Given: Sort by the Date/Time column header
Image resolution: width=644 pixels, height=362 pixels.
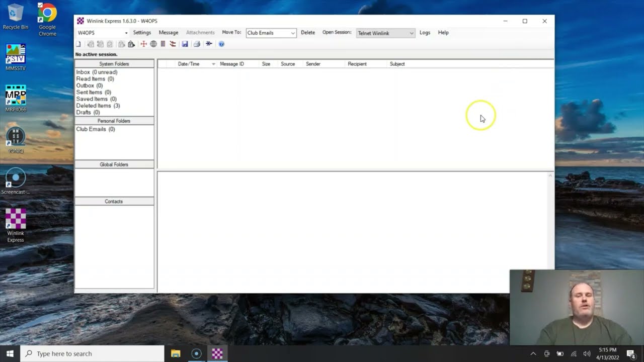Looking at the screenshot, I should 189,64.
